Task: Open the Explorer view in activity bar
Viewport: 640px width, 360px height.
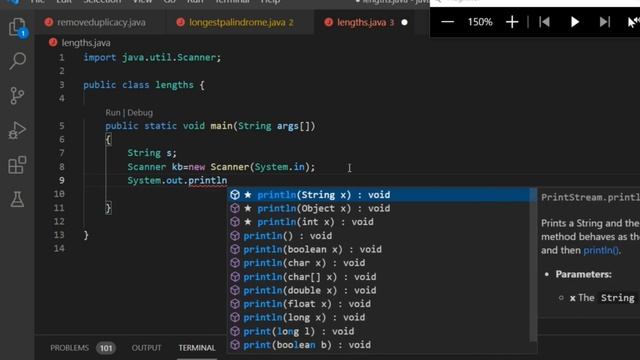Action: click(x=17, y=27)
